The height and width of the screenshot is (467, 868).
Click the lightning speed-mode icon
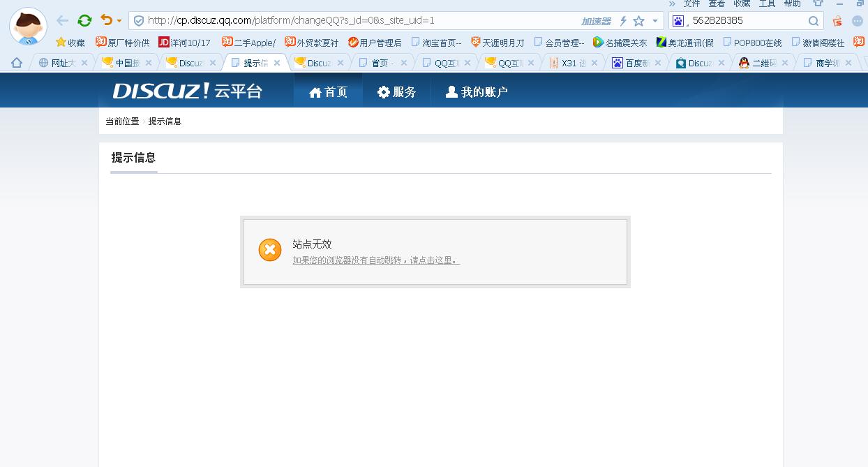pos(624,21)
